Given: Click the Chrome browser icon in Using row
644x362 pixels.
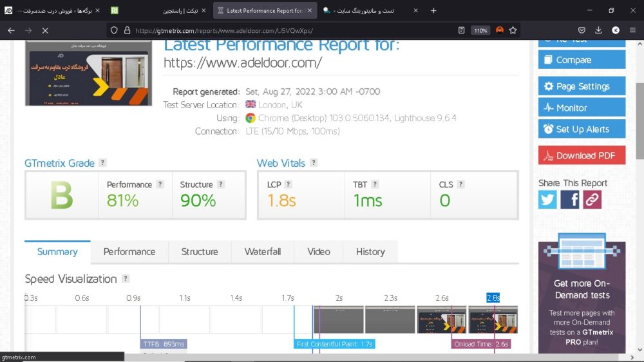Looking at the screenshot, I should pos(251,119).
